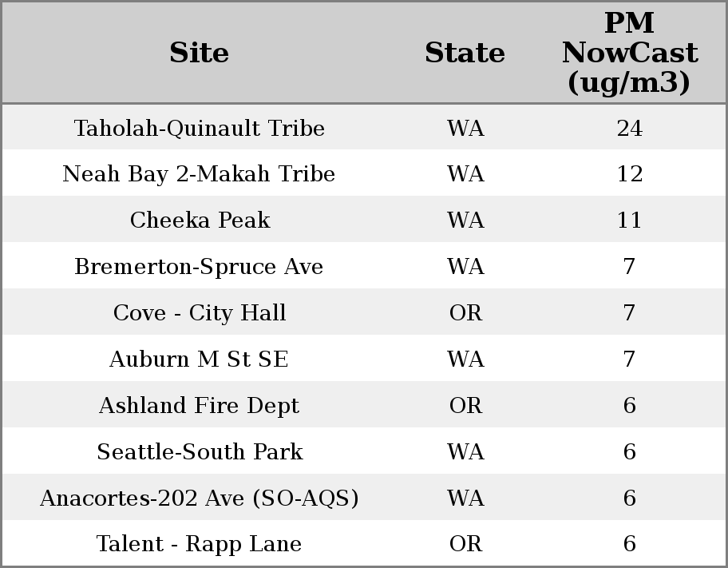Select the PM value 11 cell
Image resolution: width=728 pixels, height=568 pixels.
pos(629,220)
